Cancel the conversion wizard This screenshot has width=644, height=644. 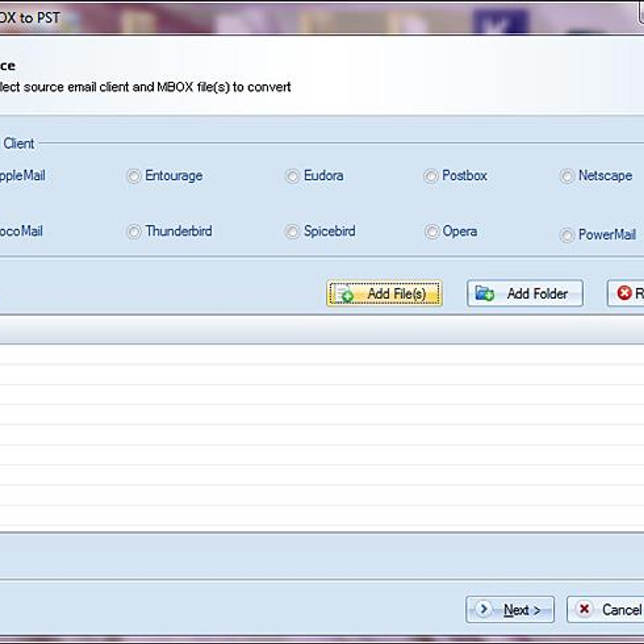click(605, 610)
